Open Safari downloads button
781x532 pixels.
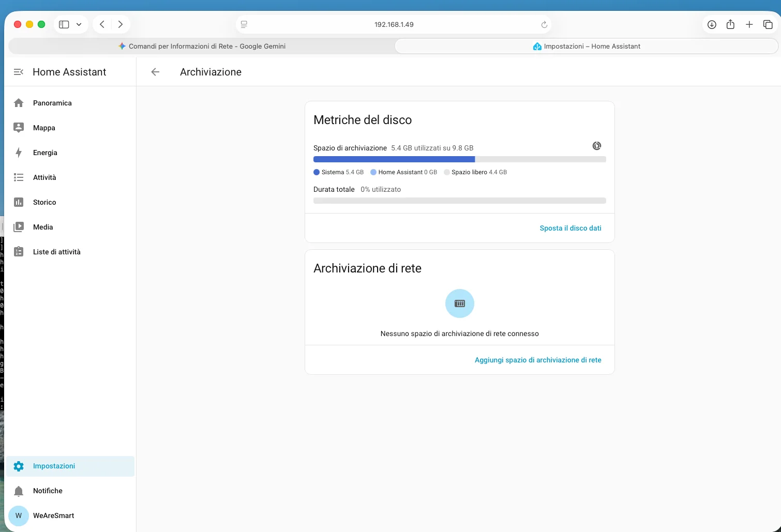[712, 24]
